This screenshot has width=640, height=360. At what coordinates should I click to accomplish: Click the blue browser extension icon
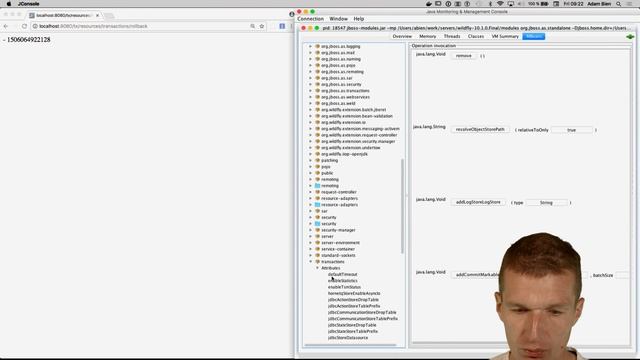point(282,26)
